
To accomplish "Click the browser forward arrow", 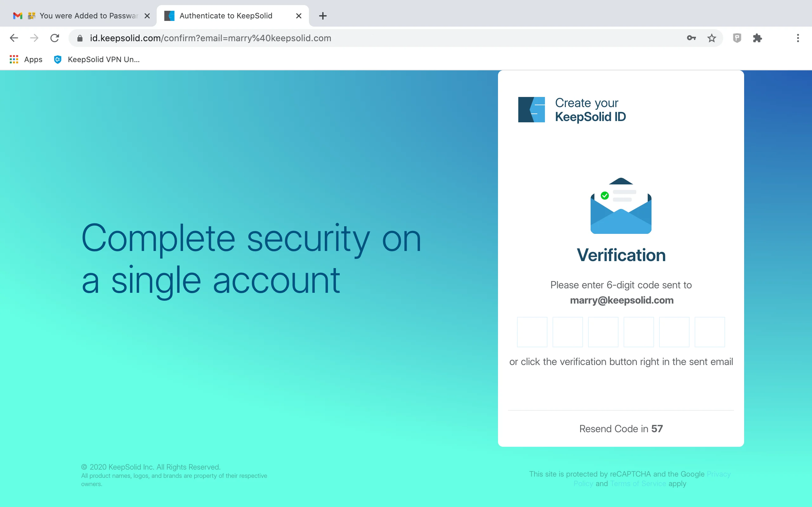I will point(34,38).
